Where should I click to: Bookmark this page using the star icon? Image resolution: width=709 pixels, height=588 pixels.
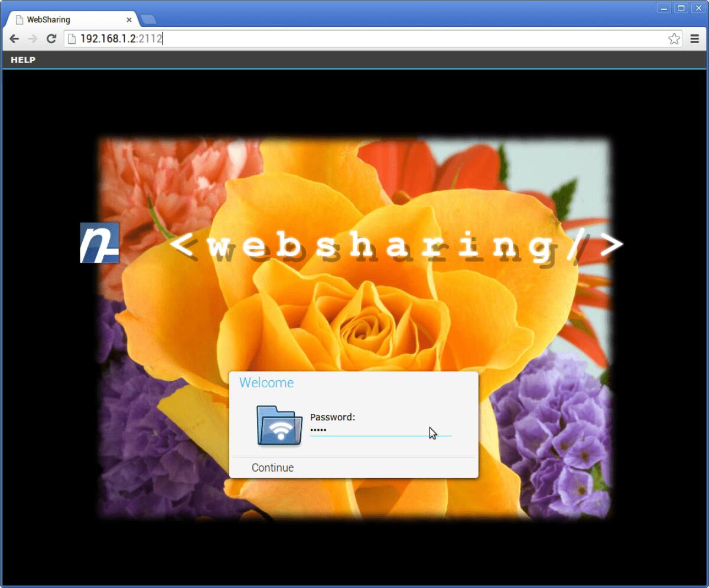tap(674, 38)
